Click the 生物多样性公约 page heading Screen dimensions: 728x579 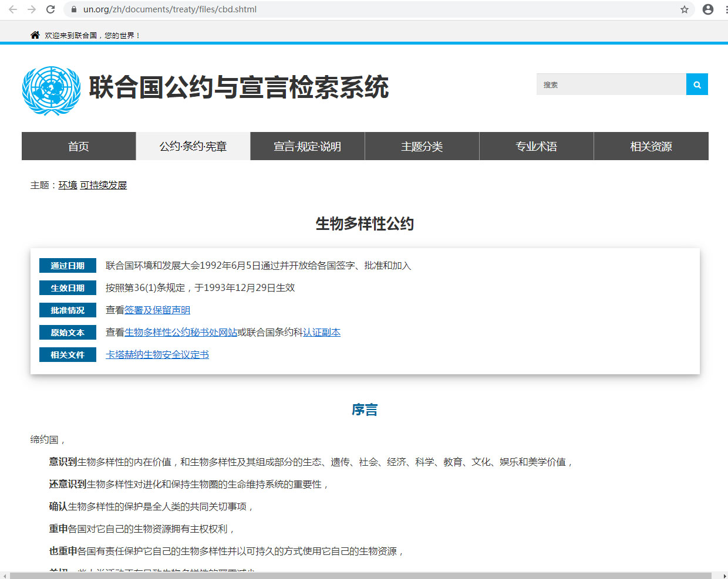coord(365,224)
